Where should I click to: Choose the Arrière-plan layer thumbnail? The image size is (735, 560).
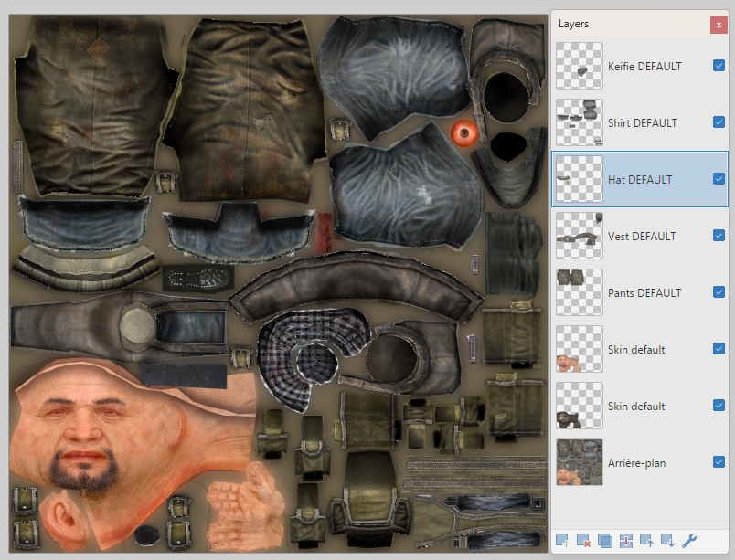click(x=580, y=462)
